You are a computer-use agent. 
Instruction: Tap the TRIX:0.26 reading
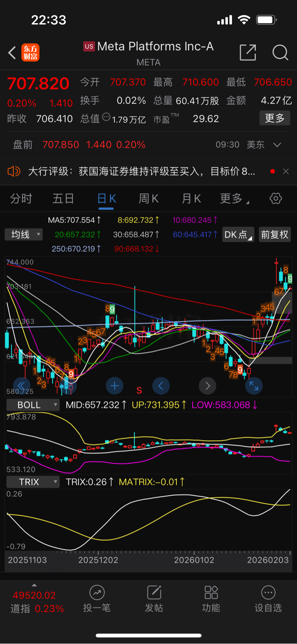90,482
